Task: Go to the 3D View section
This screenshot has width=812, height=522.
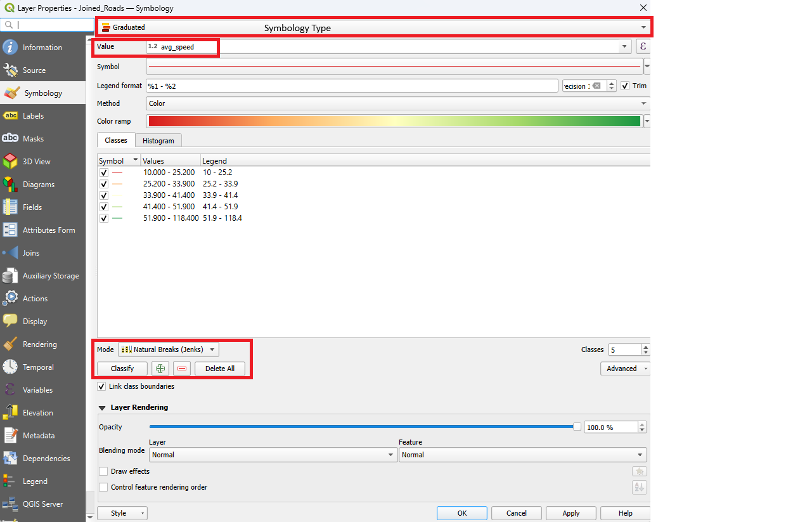Action: [x=36, y=162]
